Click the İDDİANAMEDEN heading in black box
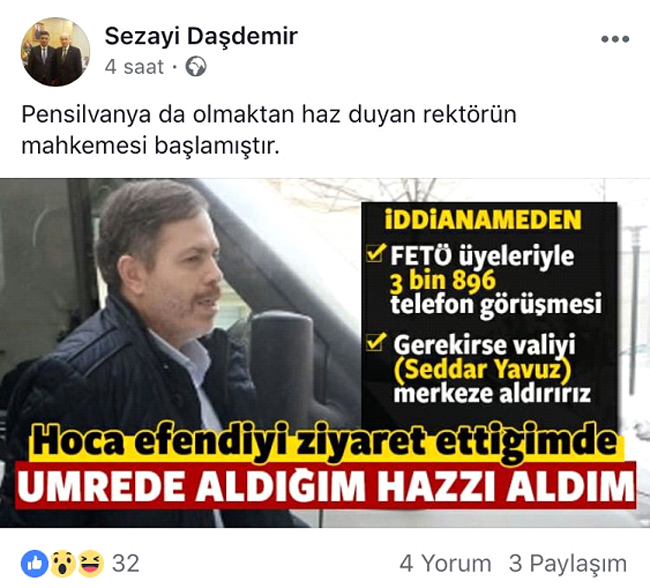 [x=483, y=220]
